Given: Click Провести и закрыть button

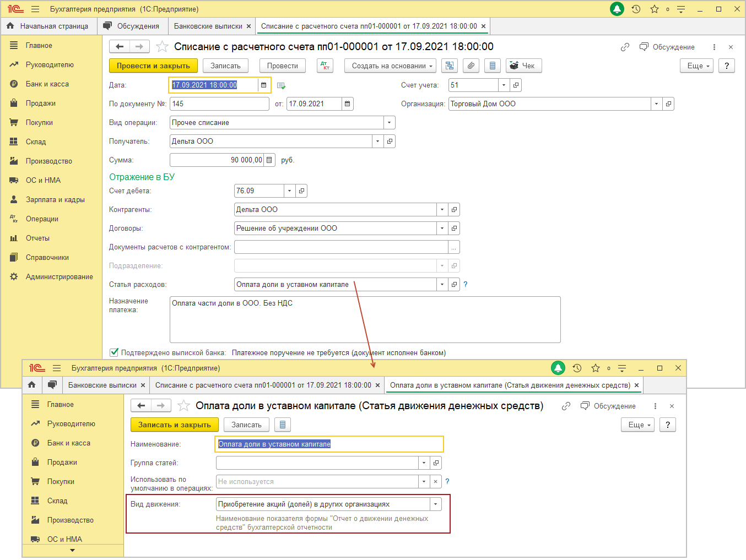Looking at the screenshot, I should click(153, 66).
